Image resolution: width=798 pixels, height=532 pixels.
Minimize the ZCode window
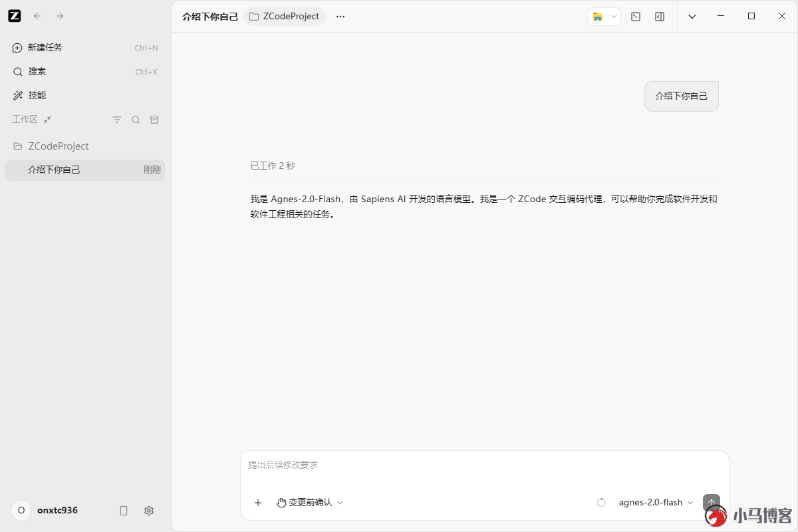click(x=721, y=16)
